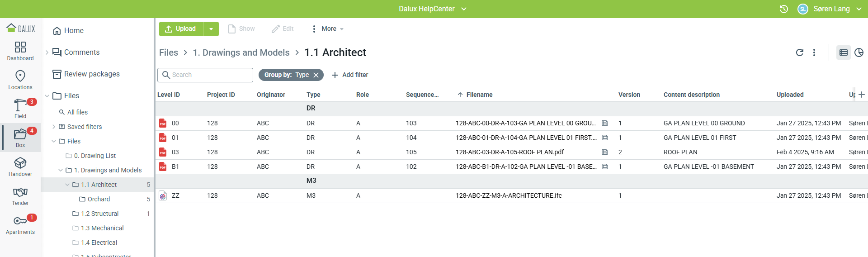This screenshot has height=257, width=868.
Task: Click the Add filter button
Action: pos(350,75)
